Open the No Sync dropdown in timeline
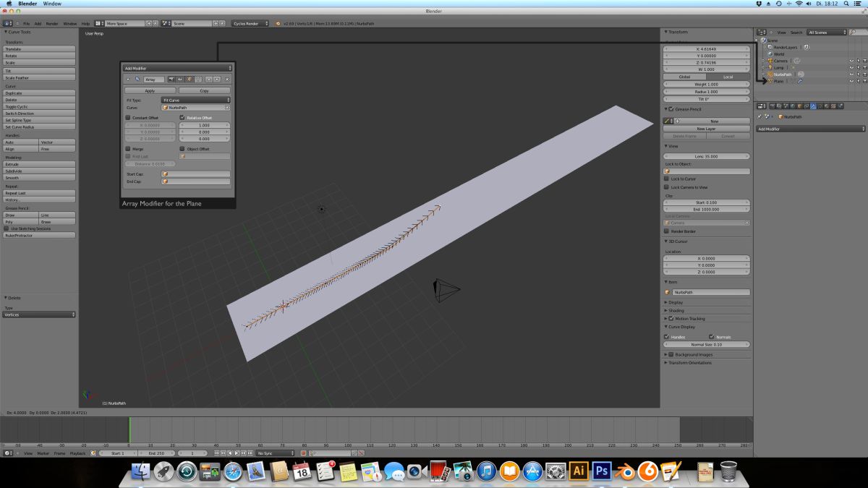Image resolution: width=868 pixels, height=488 pixels. pyautogui.click(x=275, y=453)
